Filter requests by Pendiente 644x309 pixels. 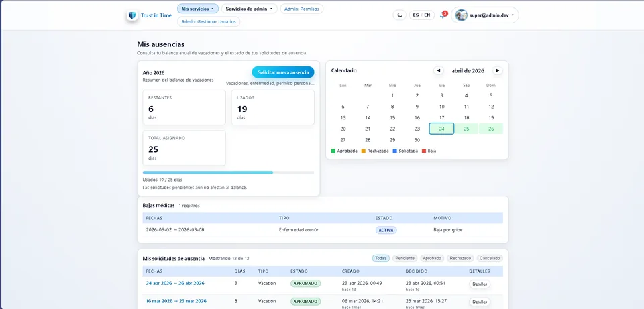(405, 258)
